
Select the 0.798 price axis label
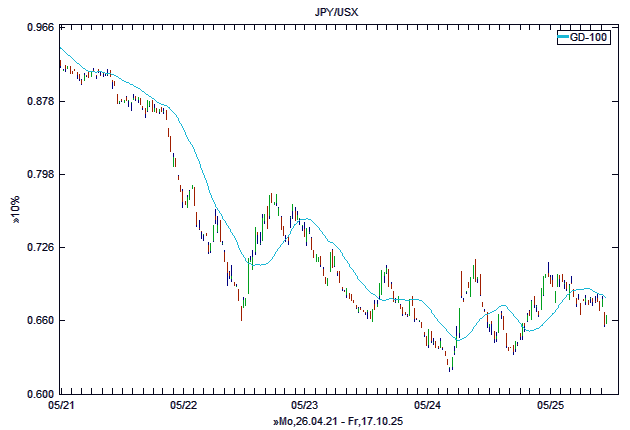click(x=40, y=174)
